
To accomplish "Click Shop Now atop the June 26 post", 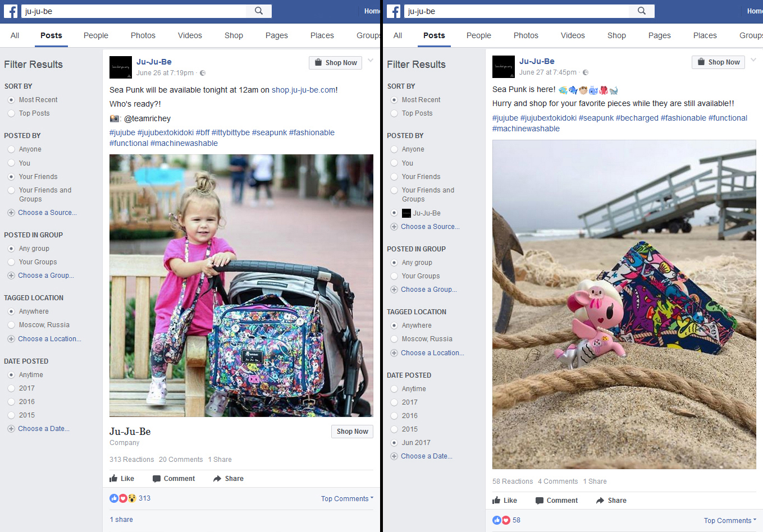I will click(x=335, y=63).
